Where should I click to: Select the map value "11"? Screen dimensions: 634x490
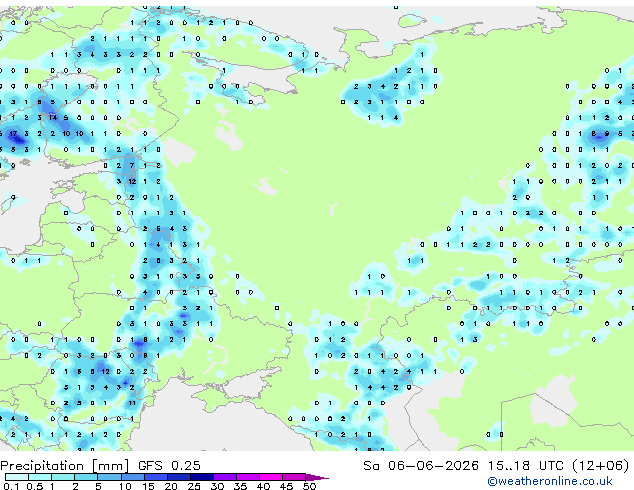tap(132, 403)
